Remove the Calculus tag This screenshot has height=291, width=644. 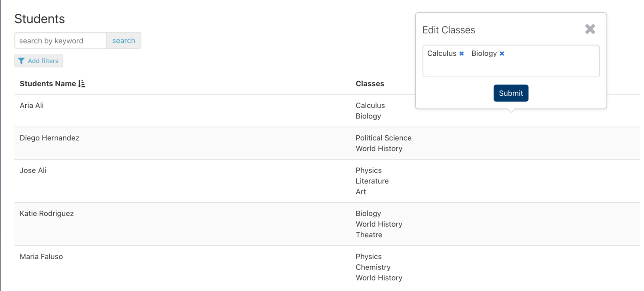point(462,54)
